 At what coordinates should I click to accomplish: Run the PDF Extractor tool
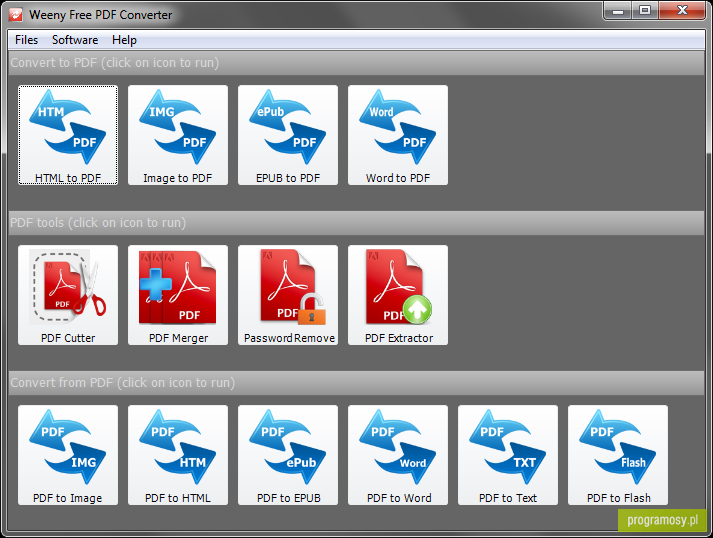point(398,295)
